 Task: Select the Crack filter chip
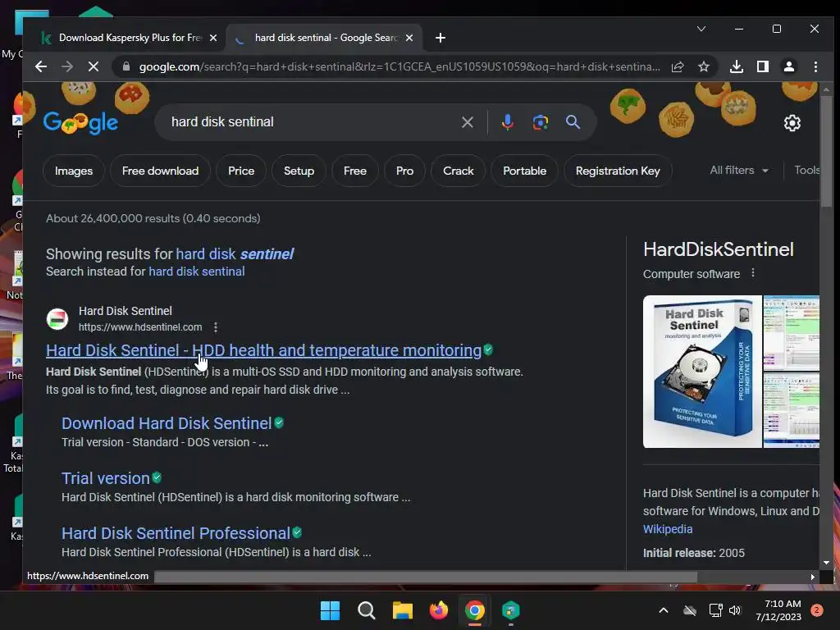click(458, 171)
